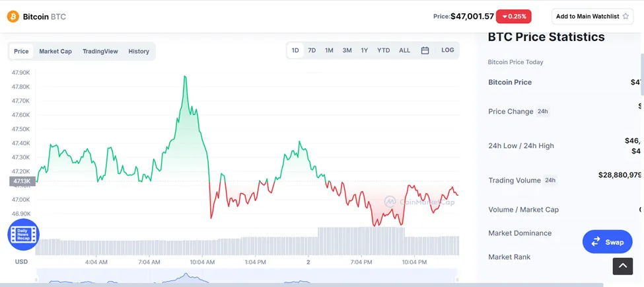Click the 47.90K y-axis label
The image size is (644, 287).
tap(21, 73)
